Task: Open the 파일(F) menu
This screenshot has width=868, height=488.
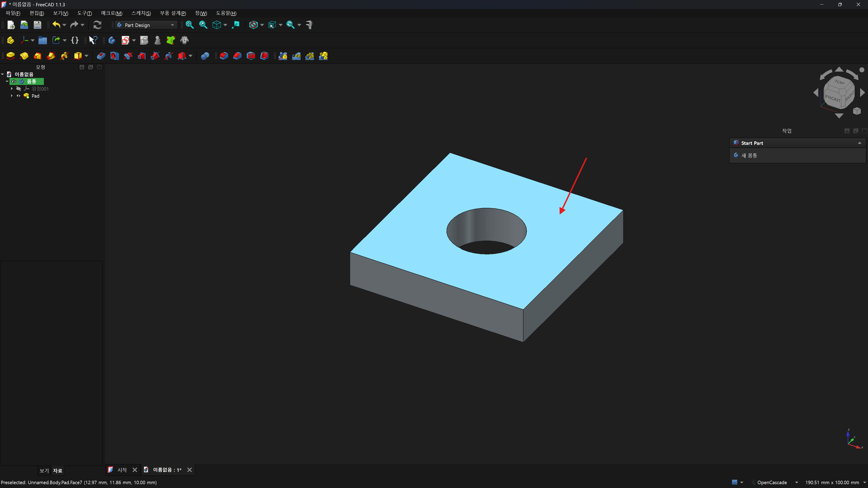Action: point(13,13)
